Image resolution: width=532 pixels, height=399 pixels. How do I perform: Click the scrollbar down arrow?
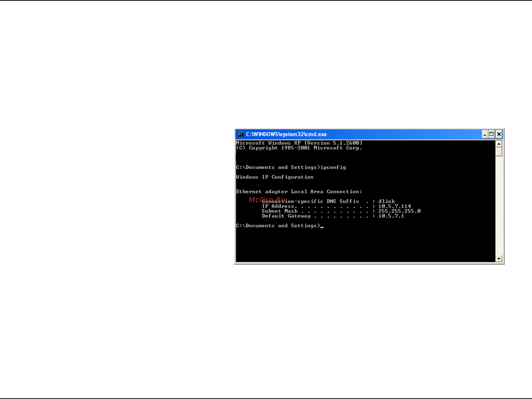[x=499, y=259]
